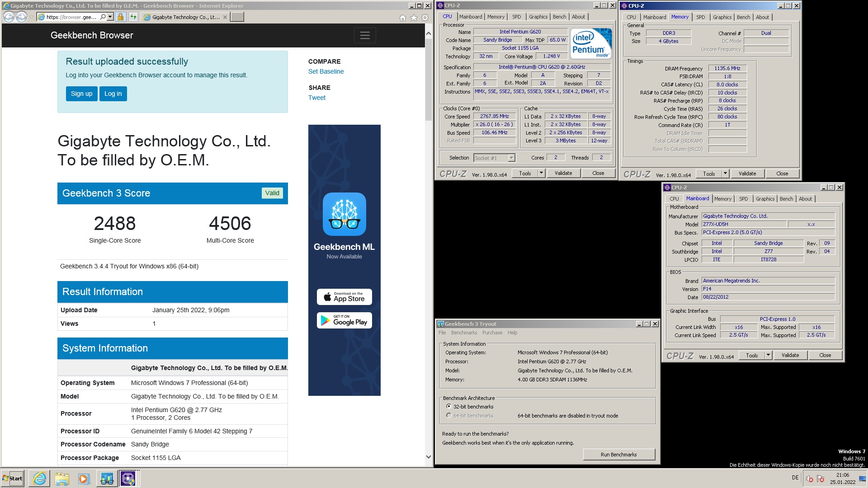Open File menu in Geekbench 3 Tryout

click(x=442, y=333)
